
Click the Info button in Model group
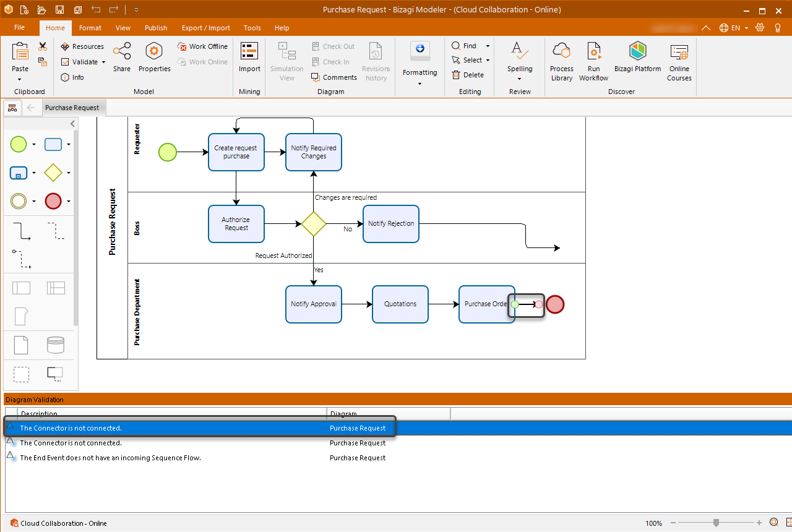point(72,77)
